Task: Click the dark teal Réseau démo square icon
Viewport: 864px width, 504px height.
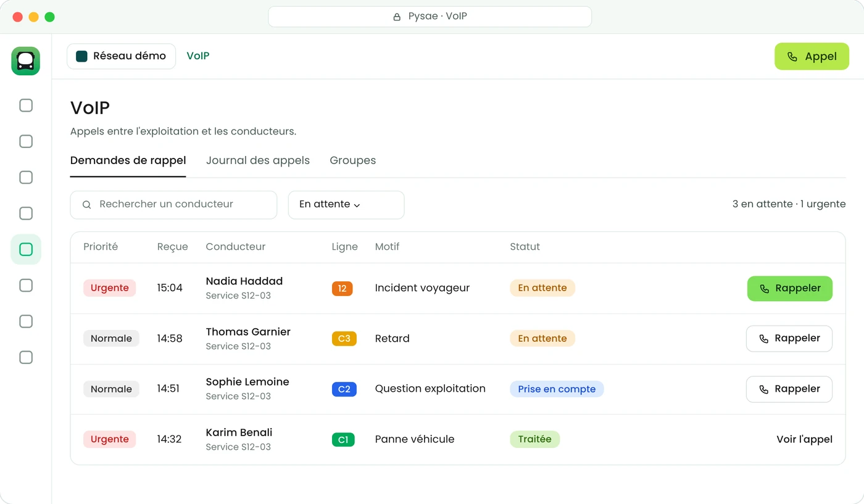Action: 81,56
